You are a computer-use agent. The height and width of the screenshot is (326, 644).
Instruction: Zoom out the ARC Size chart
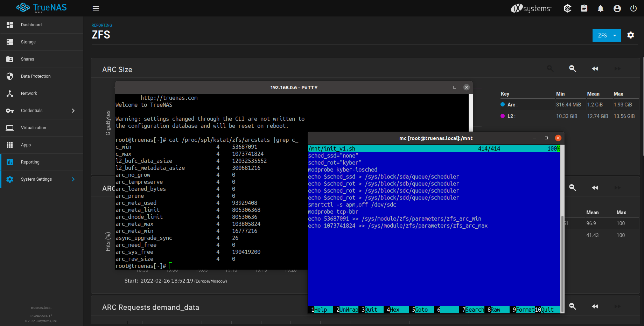tap(573, 69)
